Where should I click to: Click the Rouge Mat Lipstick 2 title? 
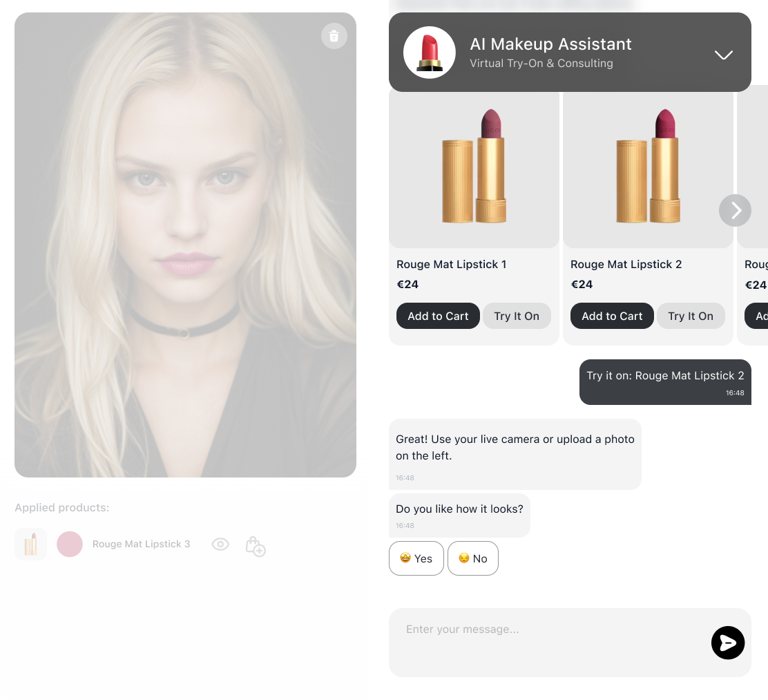click(x=626, y=264)
